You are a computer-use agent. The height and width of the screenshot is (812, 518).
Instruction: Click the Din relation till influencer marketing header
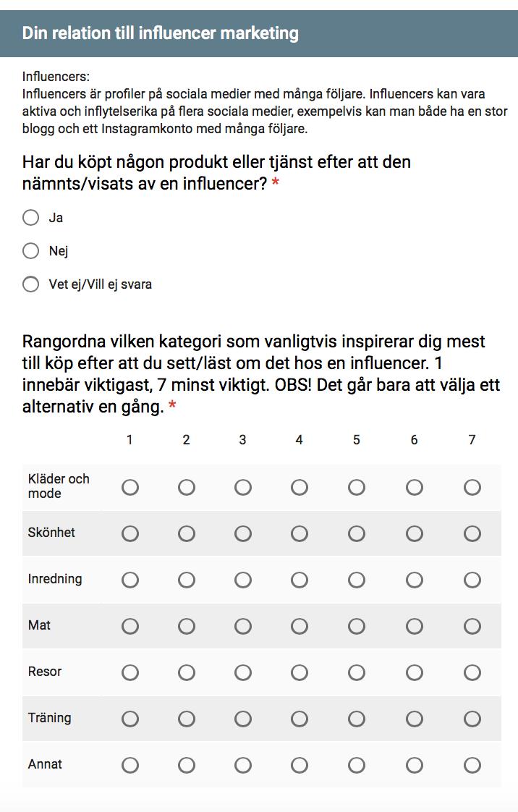[x=161, y=33]
